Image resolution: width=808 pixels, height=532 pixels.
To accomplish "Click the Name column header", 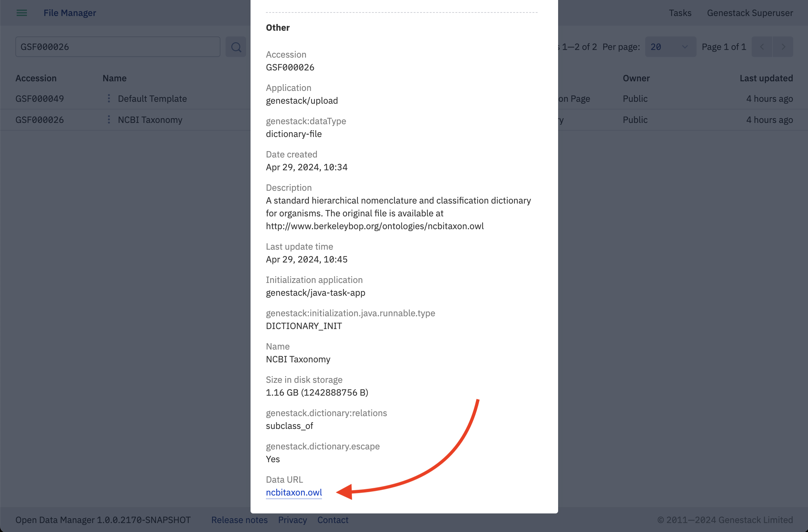I will (x=114, y=78).
